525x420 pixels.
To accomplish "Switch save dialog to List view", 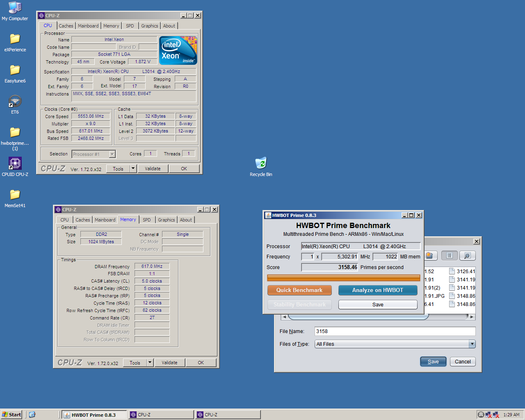I will click(x=450, y=256).
